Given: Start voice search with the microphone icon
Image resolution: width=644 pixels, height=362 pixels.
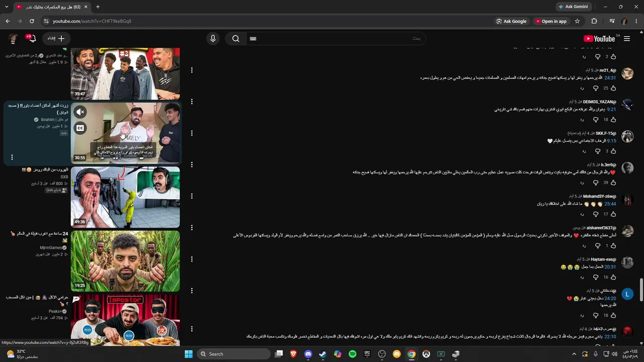Looking at the screenshot, I should tap(213, 39).
